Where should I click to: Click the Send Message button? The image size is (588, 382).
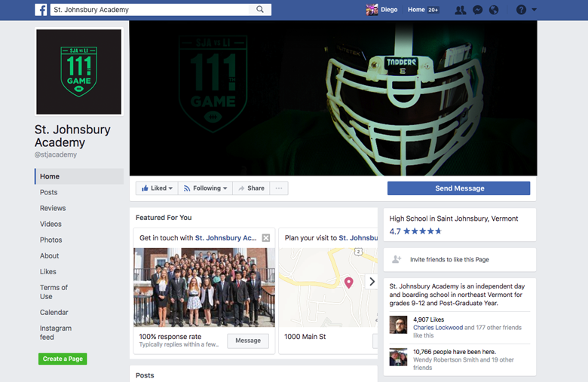458,188
